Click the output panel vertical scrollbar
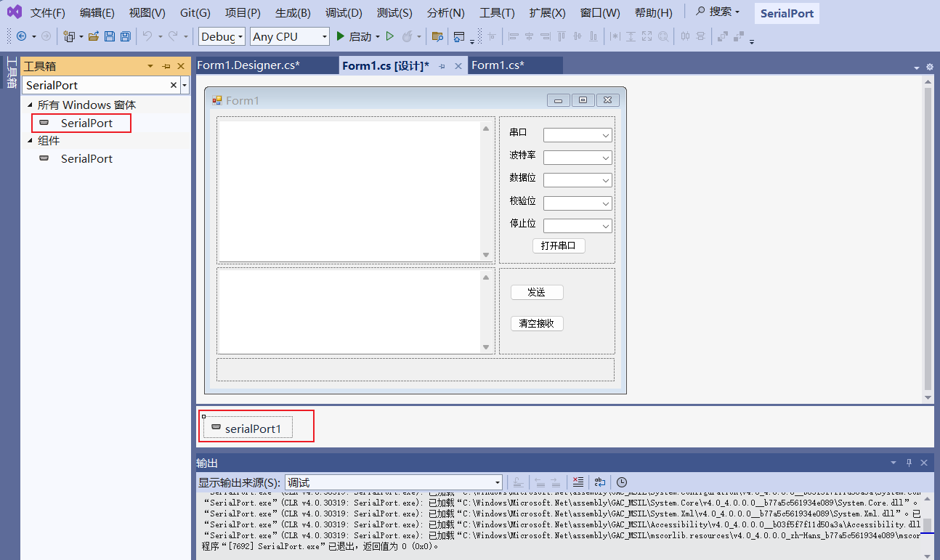 click(928, 526)
